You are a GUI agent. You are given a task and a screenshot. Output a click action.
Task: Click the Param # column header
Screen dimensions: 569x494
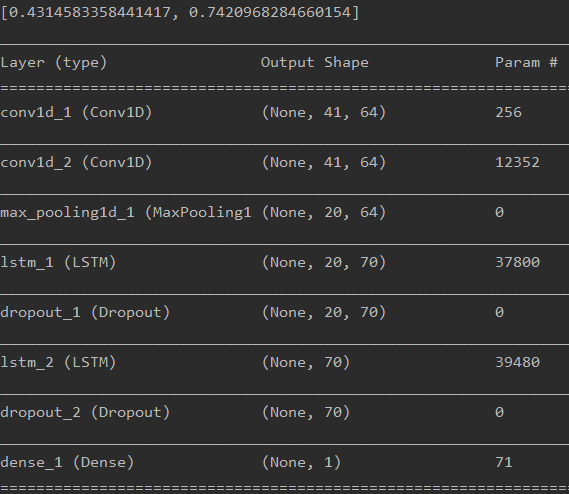click(x=527, y=62)
